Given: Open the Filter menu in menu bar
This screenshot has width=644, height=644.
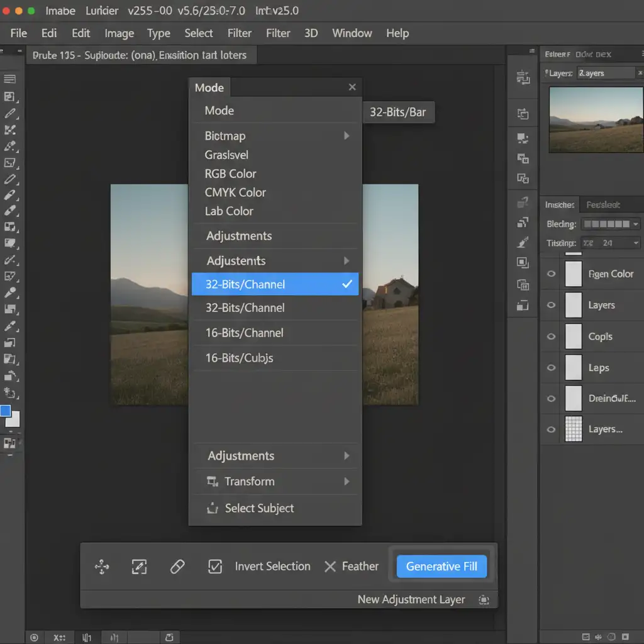Looking at the screenshot, I should pos(239,33).
